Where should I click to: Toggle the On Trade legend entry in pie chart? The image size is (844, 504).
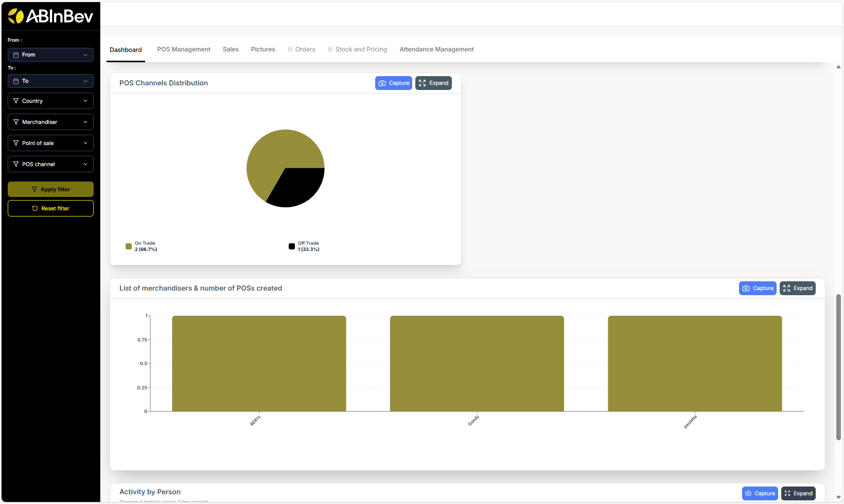pyautogui.click(x=142, y=246)
